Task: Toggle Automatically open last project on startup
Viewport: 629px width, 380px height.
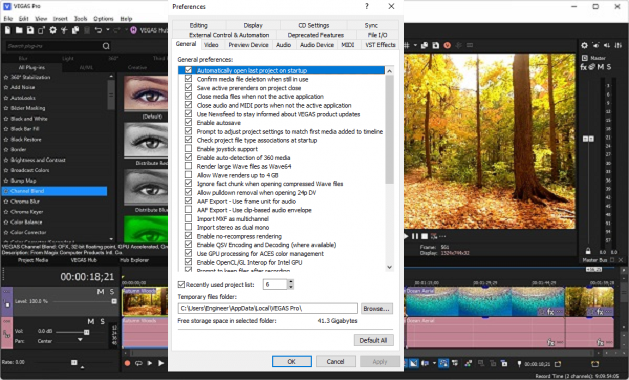Action: click(x=188, y=70)
